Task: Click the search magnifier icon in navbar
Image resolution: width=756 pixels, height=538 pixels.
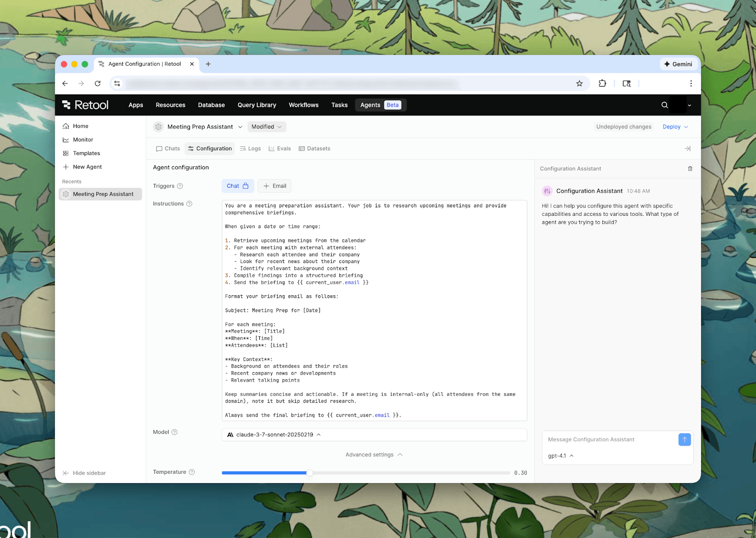Action: click(x=664, y=105)
